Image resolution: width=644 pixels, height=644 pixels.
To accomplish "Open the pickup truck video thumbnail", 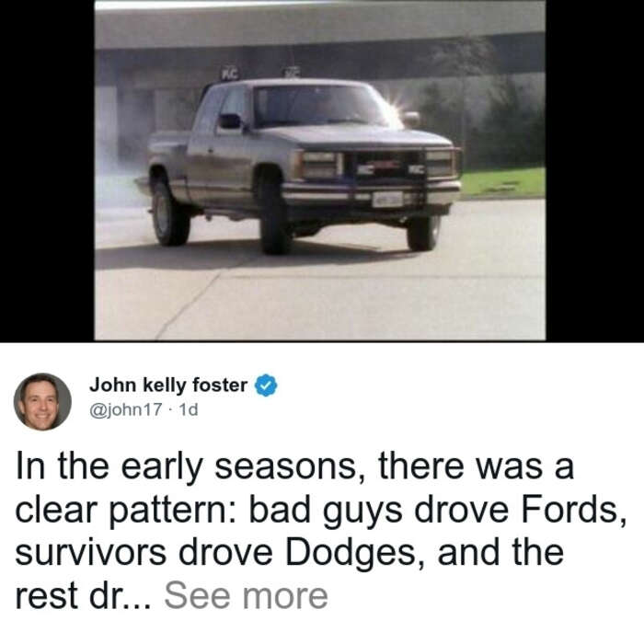I will pyautogui.click(x=320, y=170).
